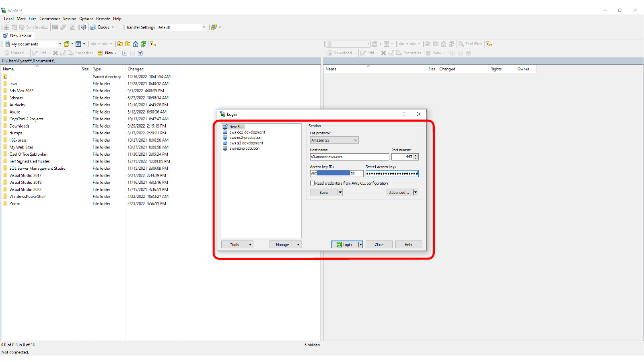
Task: Open the Help menu in menu bar
Action: pos(117,19)
